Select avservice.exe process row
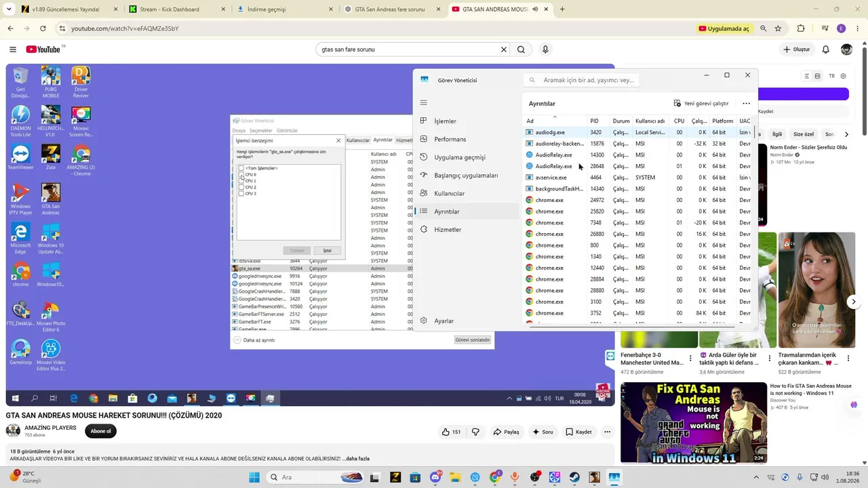The height and width of the screenshot is (488, 868). pyautogui.click(x=638, y=178)
